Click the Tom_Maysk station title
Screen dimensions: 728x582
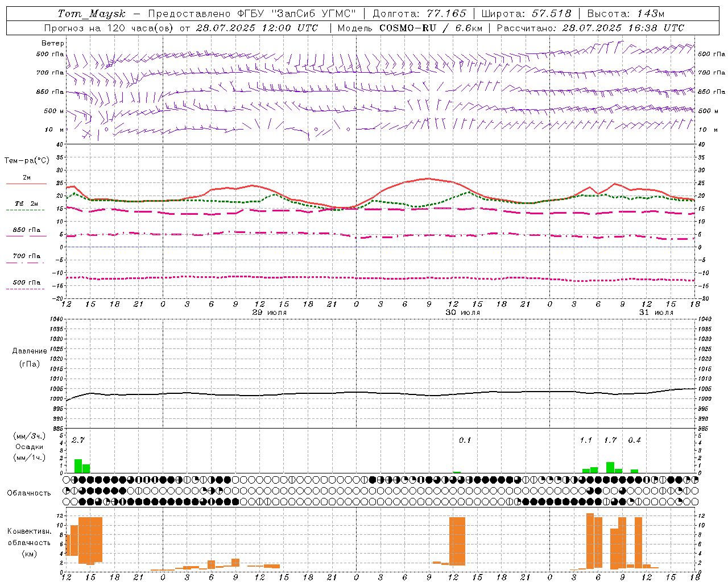92,14
